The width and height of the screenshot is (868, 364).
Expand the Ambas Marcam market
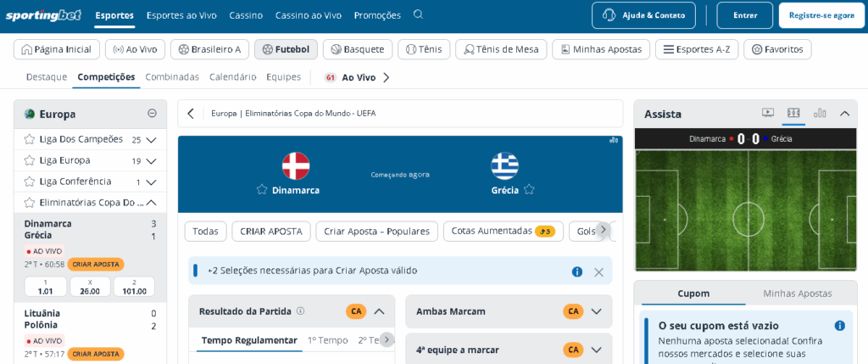coord(596,311)
